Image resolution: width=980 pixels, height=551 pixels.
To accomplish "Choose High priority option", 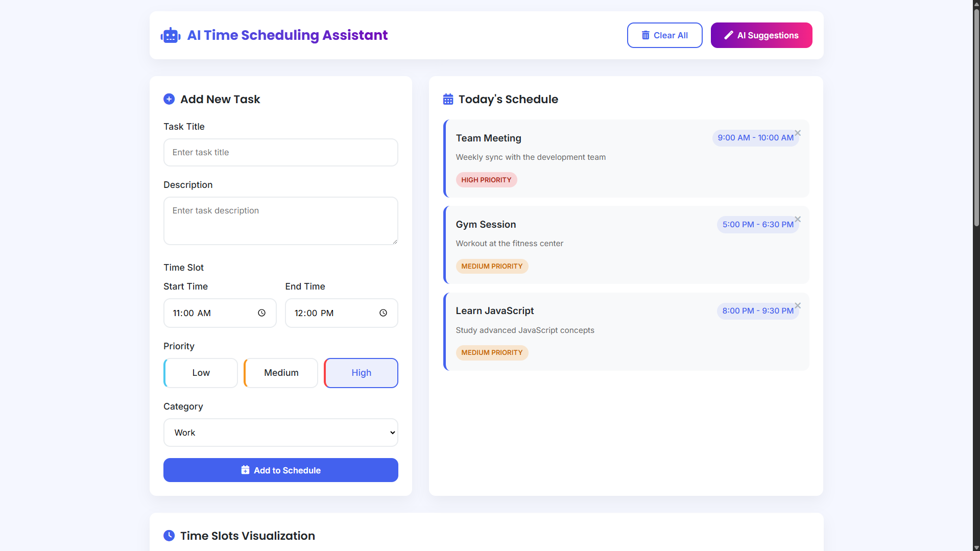I will coord(361,373).
